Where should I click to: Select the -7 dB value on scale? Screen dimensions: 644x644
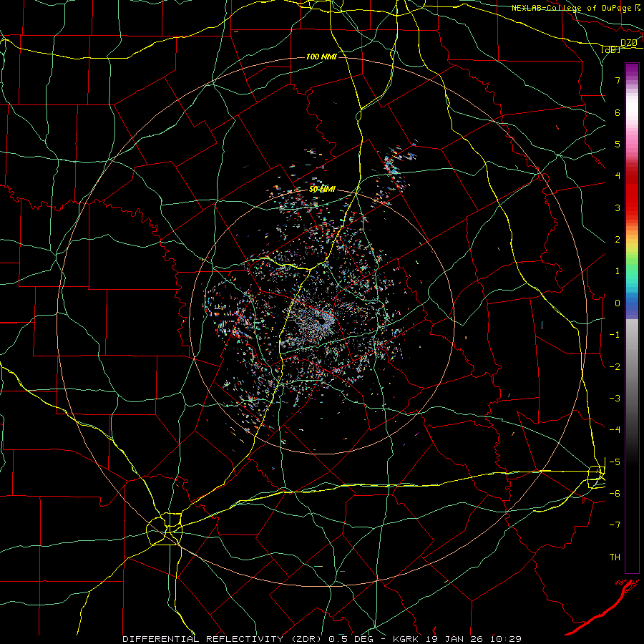pyautogui.click(x=615, y=525)
